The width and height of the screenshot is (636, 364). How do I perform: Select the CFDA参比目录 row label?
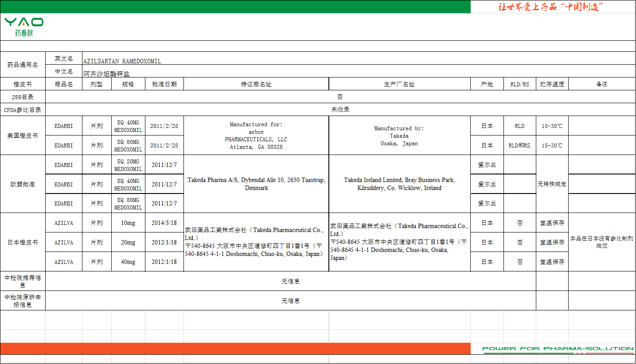[x=23, y=110]
